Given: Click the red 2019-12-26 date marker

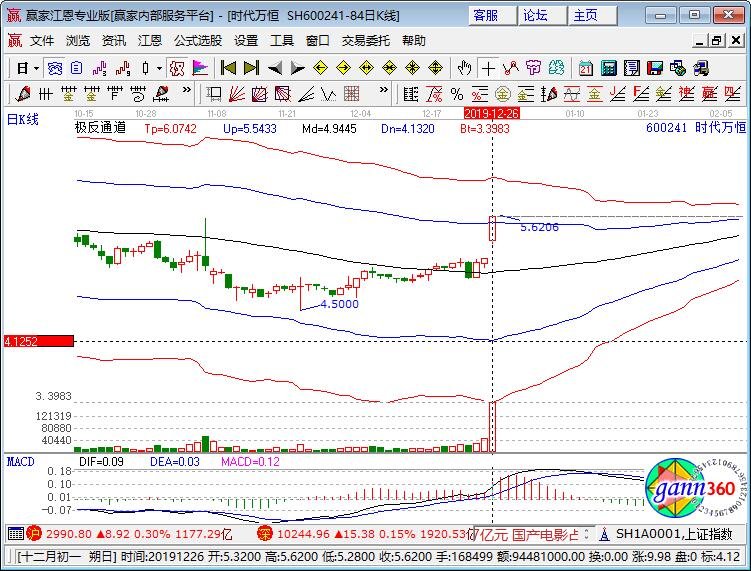Looking at the screenshot, I should (492, 114).
